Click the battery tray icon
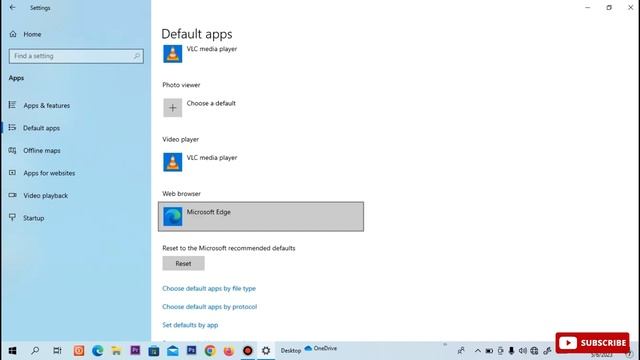 pyautogui.click(x=489, y=351)
